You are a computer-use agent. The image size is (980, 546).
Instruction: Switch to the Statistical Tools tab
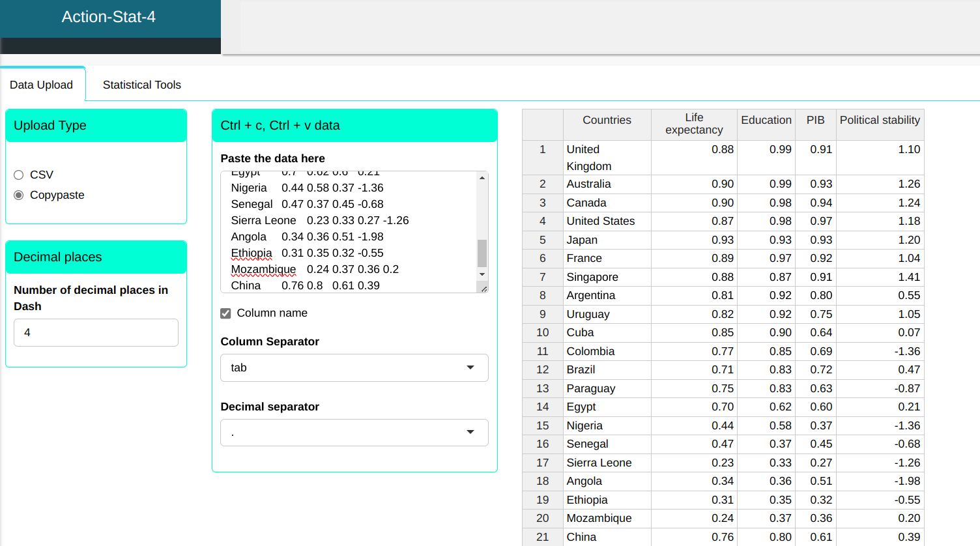[x=141, y=85]
